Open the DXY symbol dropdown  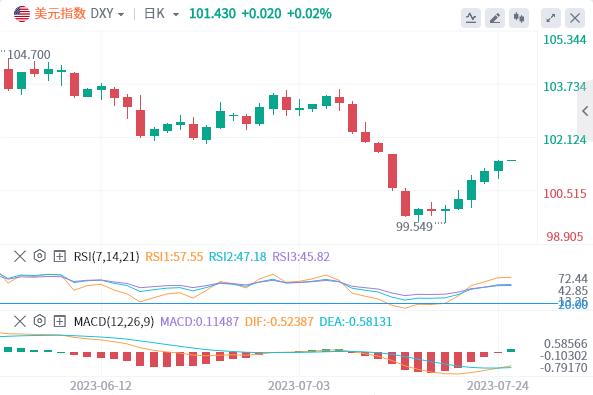click(107, 14)
